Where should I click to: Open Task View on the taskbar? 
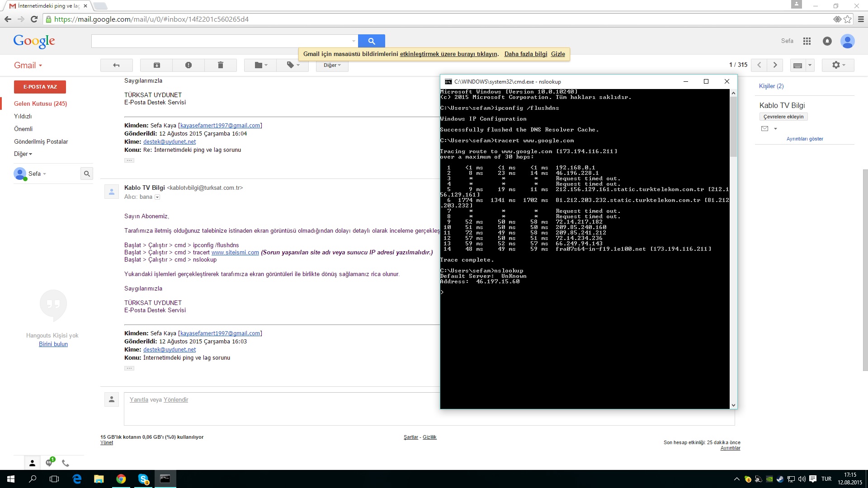pyautogui.click(x=54, y=479)
